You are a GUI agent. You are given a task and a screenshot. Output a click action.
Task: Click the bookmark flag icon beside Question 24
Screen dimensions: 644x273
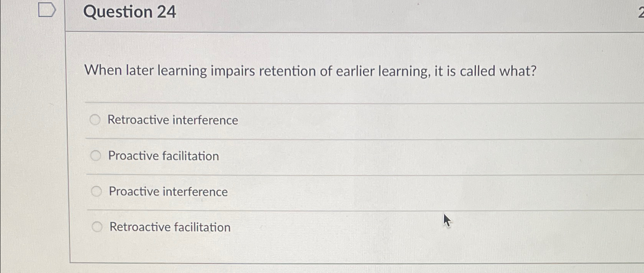click(x=47, y=11)
